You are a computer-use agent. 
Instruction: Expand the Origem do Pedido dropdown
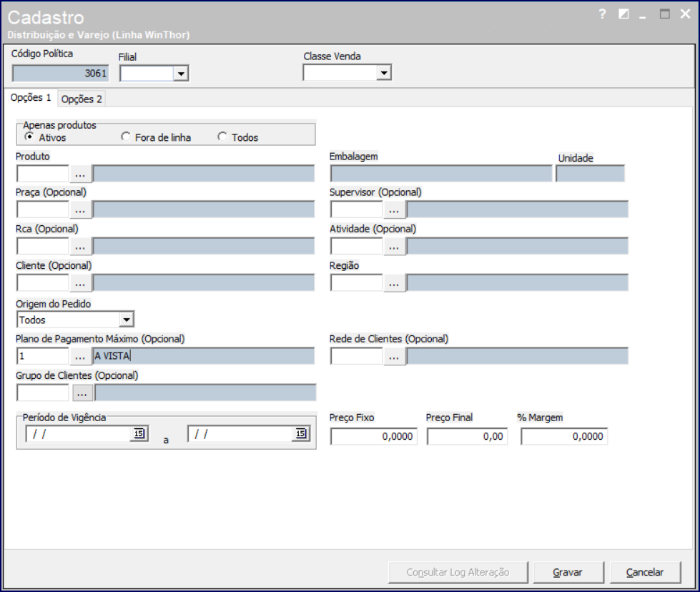point(127,320)
